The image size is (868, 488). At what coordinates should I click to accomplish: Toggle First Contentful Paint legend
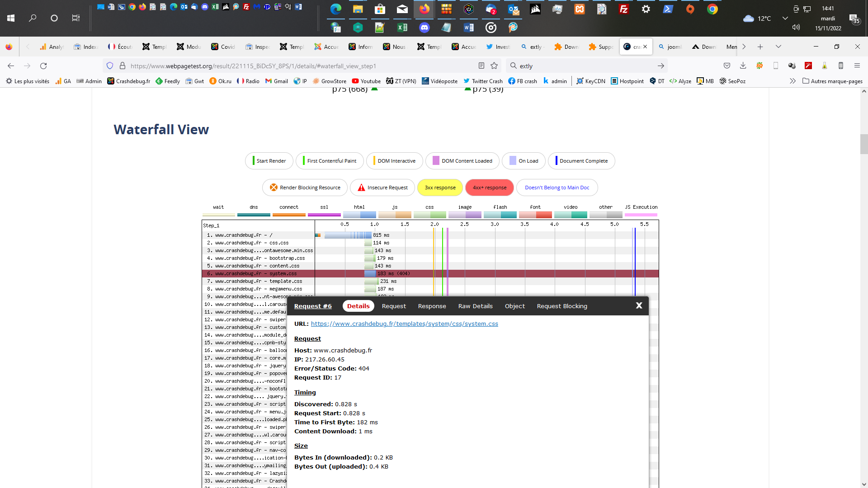pos(330,161)
